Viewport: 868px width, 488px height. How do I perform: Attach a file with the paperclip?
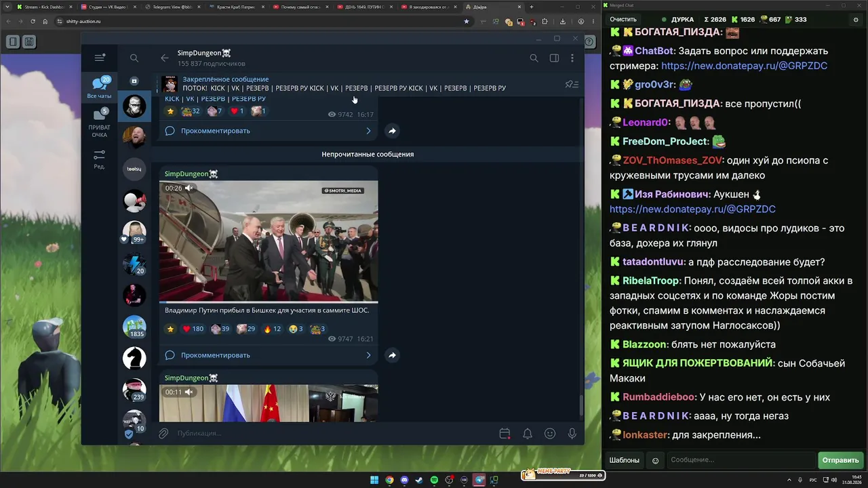pyautogui.click(x=163, y=433)
